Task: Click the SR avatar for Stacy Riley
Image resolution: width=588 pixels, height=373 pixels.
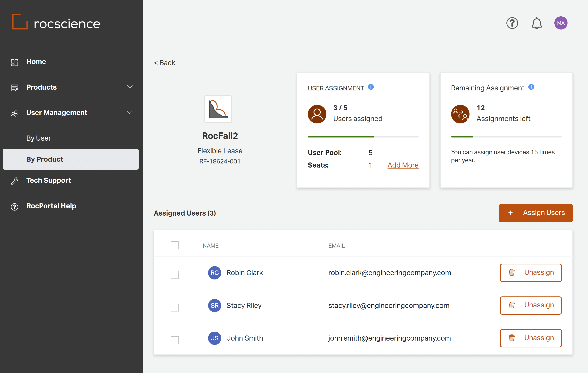Action: 214,306
